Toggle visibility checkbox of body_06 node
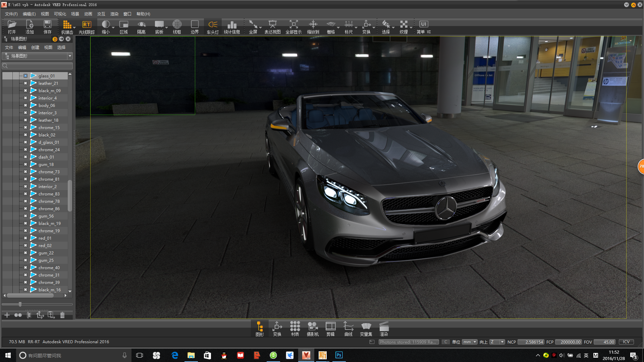The width and height of the screenshot is (644, 362). [25, 105]
